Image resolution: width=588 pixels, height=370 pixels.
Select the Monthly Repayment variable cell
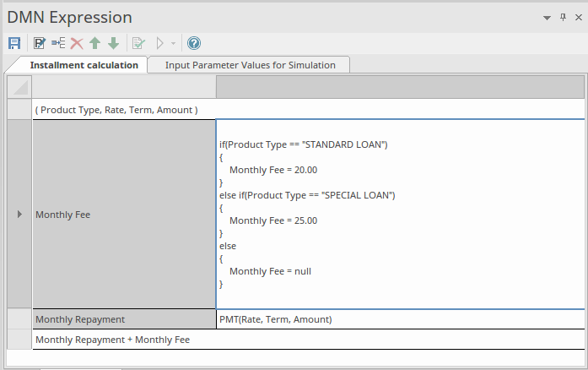click(124, 319)
